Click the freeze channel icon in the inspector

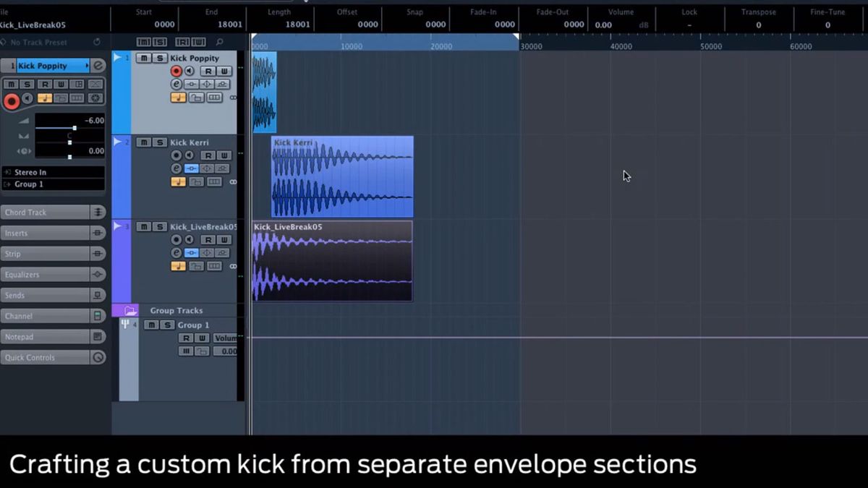pos(95,98)
